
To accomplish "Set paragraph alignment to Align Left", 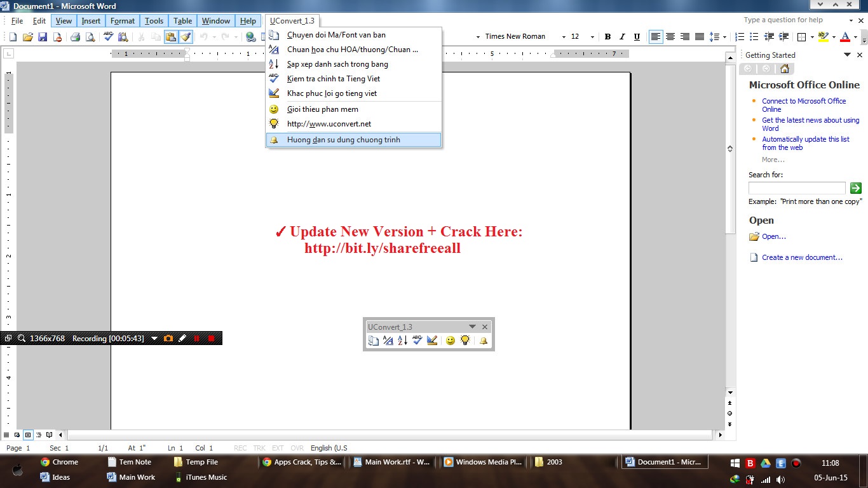I will point(655,37).
